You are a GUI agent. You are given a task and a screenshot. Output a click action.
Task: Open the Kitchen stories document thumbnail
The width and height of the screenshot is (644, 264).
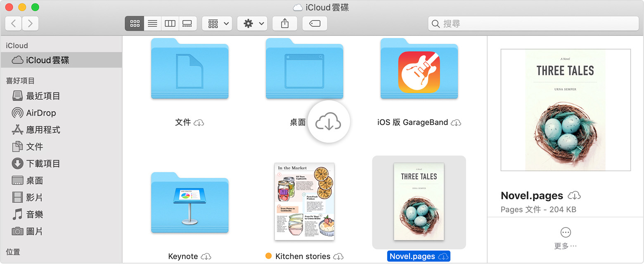click(304, 202)
